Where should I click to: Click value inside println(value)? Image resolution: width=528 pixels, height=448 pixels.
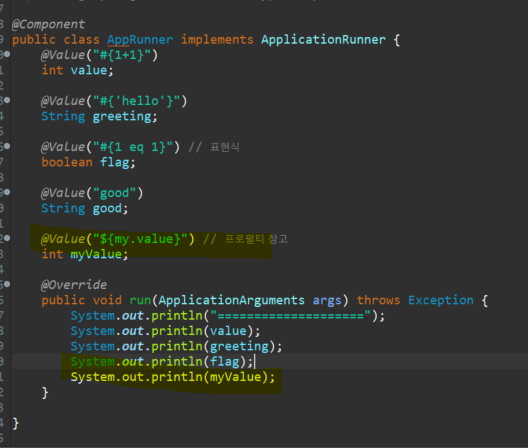tap(228, 331)
